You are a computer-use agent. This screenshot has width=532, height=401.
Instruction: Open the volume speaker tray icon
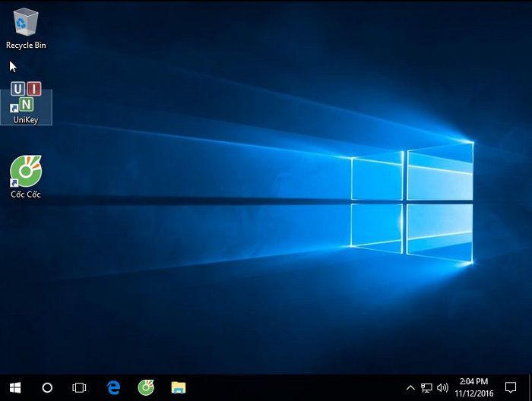(x=442, y=388)
